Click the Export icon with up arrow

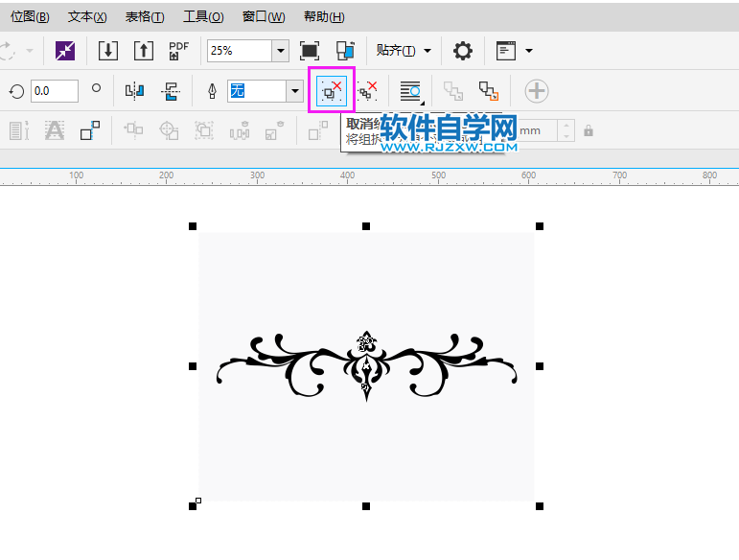(144, 51)
